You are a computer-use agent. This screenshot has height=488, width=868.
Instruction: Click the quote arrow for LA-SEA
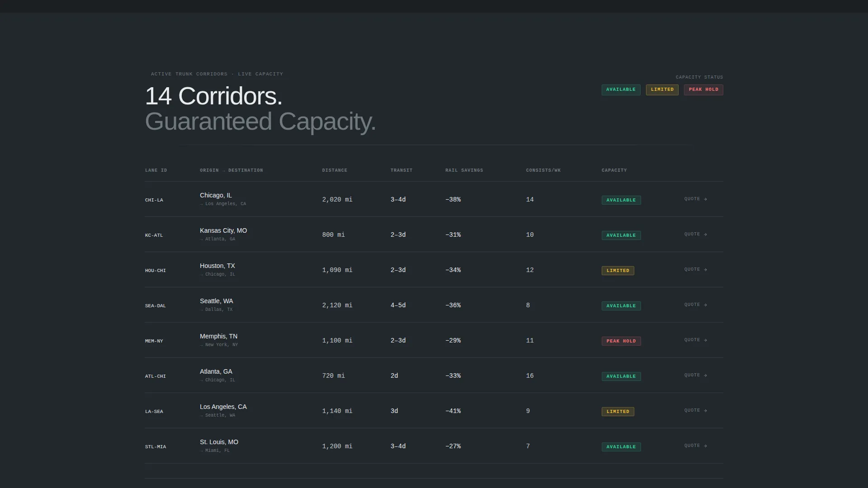pos(695,410)
